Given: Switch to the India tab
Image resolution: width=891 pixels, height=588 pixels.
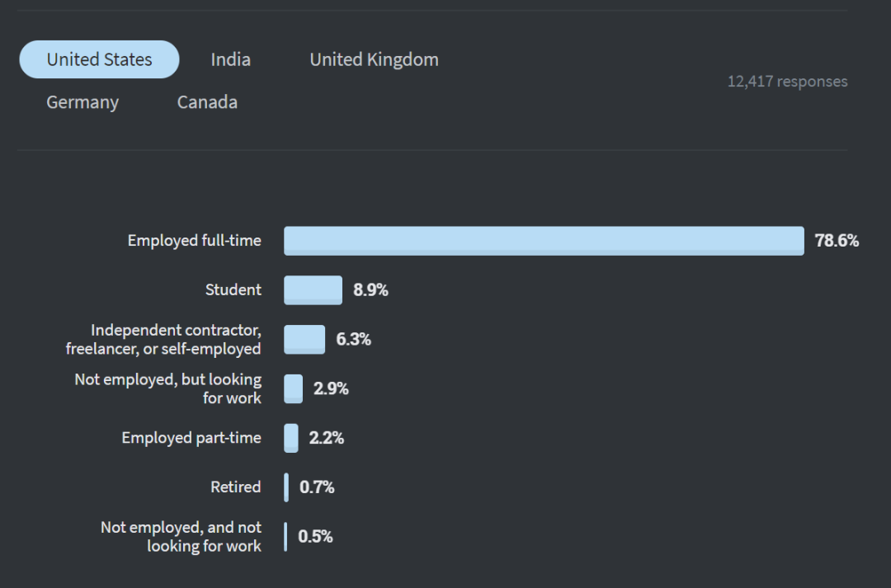Looking at the screenshot, I should point(230,59).
